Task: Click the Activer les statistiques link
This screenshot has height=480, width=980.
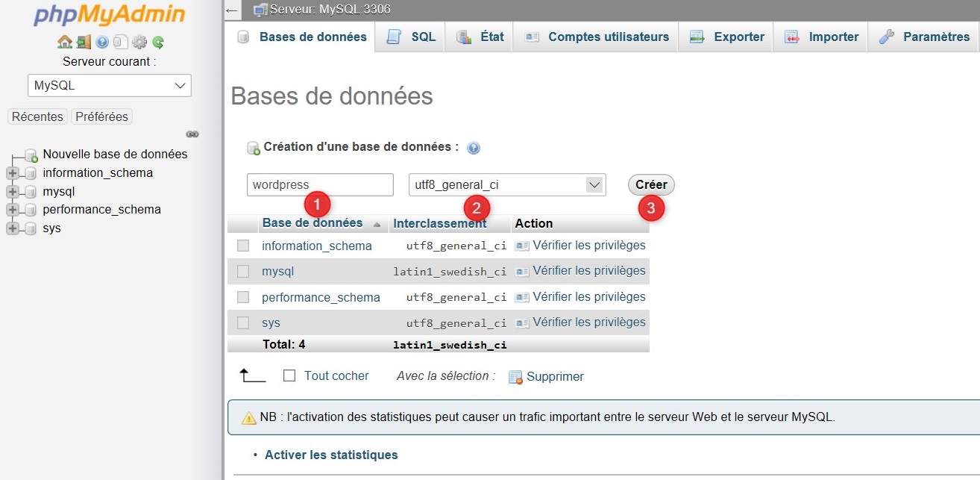Action: click(331, 455)
